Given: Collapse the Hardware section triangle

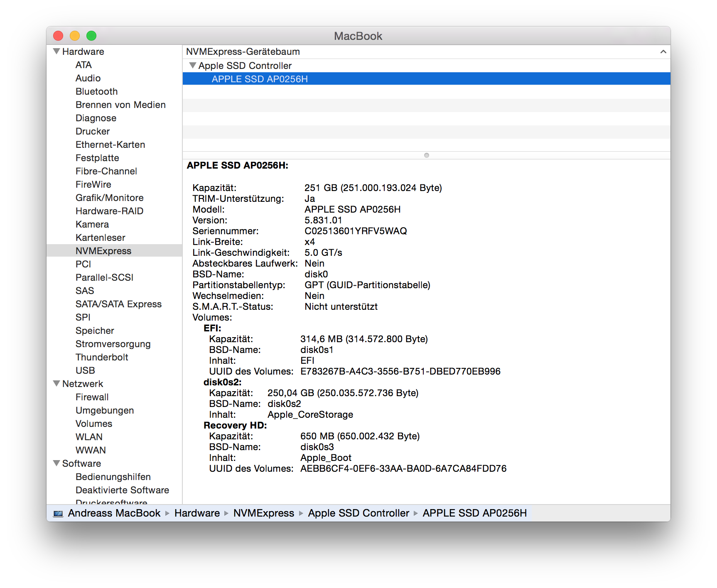Looking at the screenshot, I should pyautogui.click(x=56, y=51).
